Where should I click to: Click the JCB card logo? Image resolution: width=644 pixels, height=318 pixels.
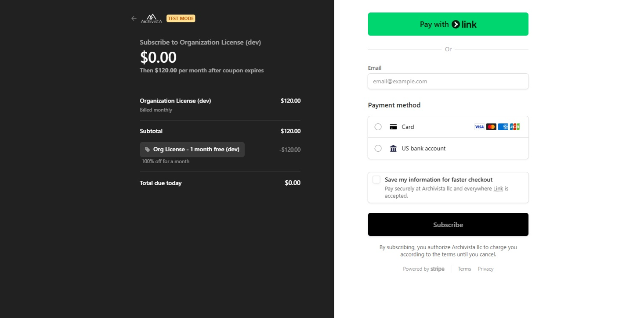point(515,127)
